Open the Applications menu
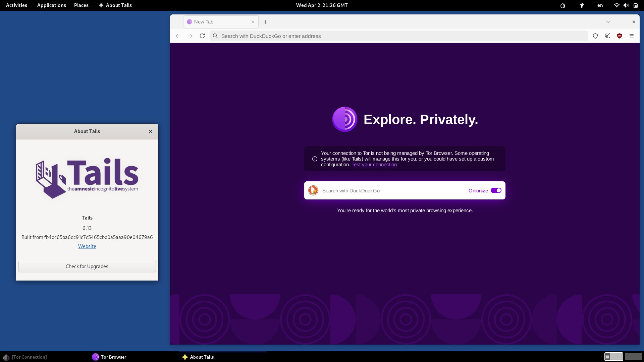Image resolution: width=644 pixels, height=362 pixels. 51,5
